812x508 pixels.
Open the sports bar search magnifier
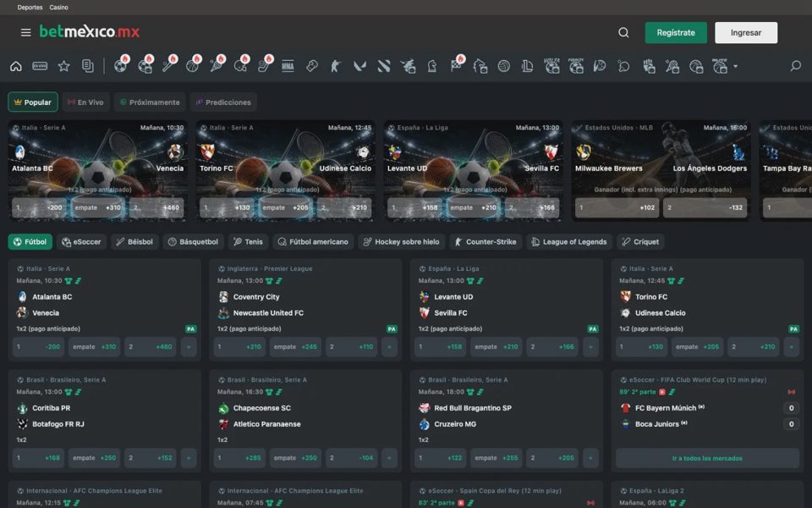coord(796,66)
